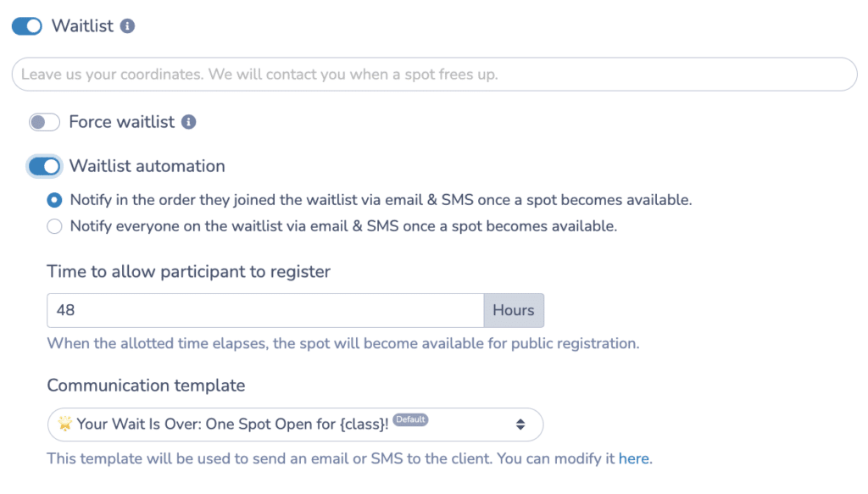The image size is (868, 494).
Task: Enable the Force waitlist switch
Action: [44, 122]
